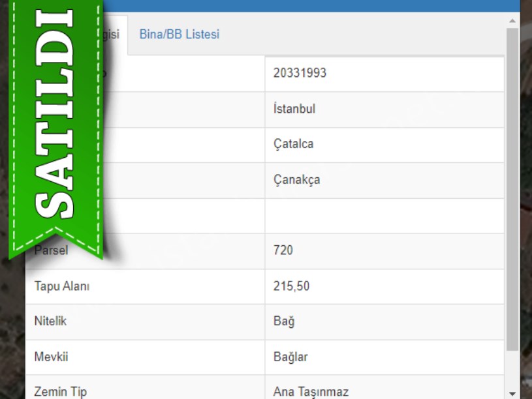Click the İstanbul cell
The image size is (532, 399).
294,109
